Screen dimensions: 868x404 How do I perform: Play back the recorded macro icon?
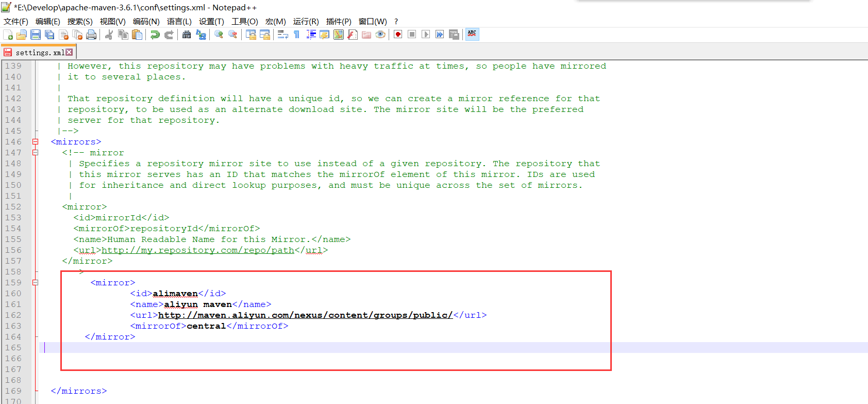click(426, 35)
